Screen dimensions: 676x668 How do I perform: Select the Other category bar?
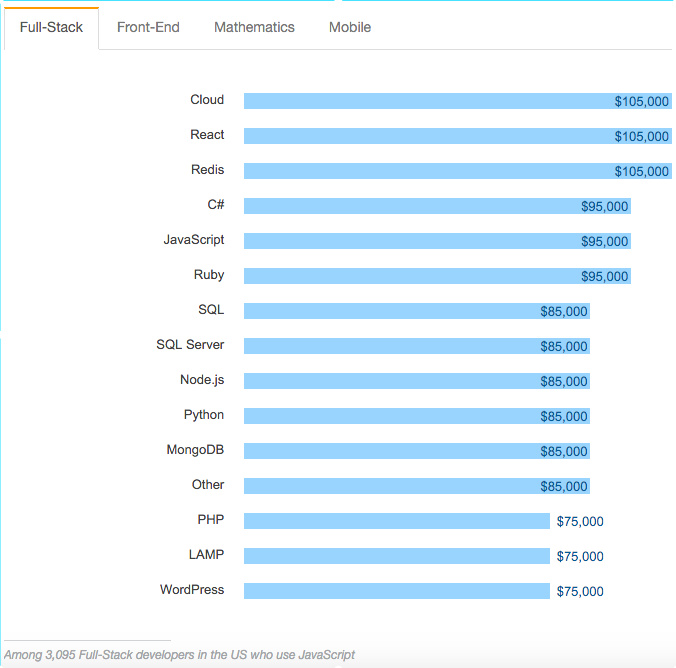(x=417, y=486)
